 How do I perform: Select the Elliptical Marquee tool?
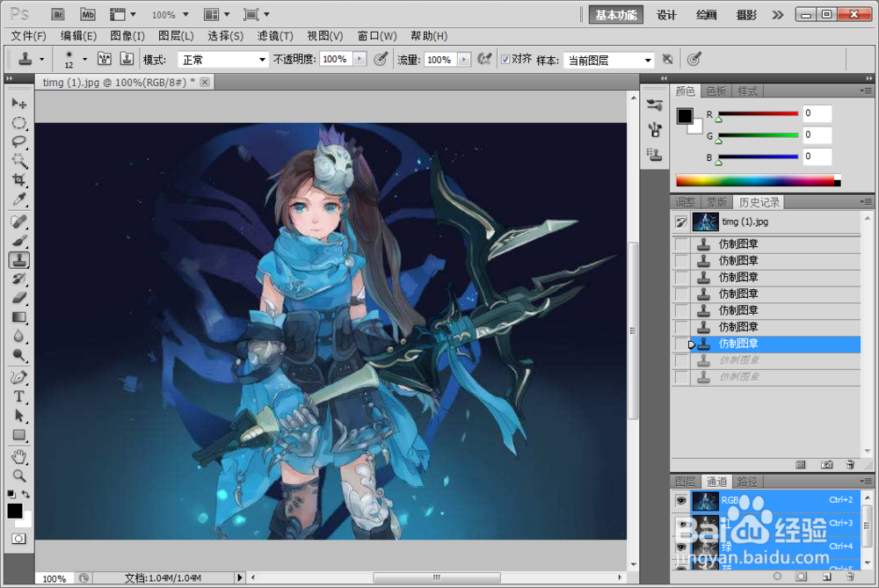[19, 123]
